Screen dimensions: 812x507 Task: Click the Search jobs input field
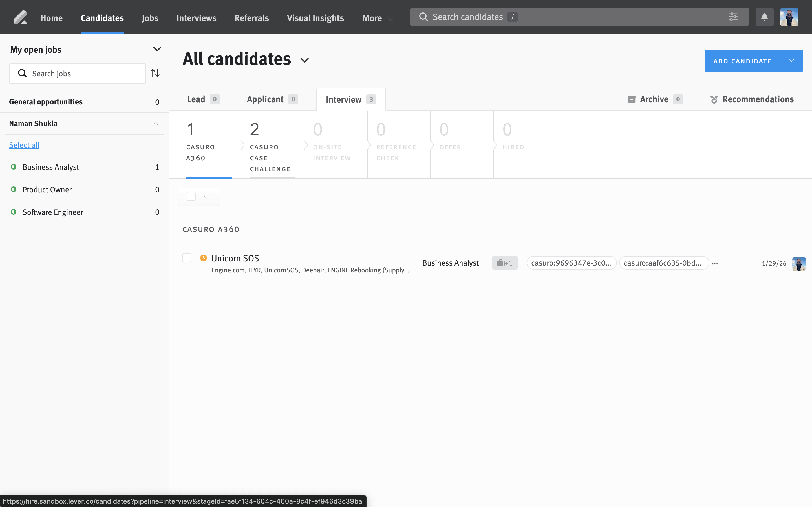click(x=84, y=74)
